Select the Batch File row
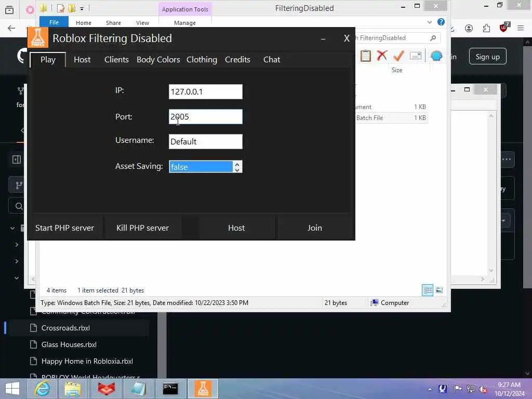 coord(392,118)
